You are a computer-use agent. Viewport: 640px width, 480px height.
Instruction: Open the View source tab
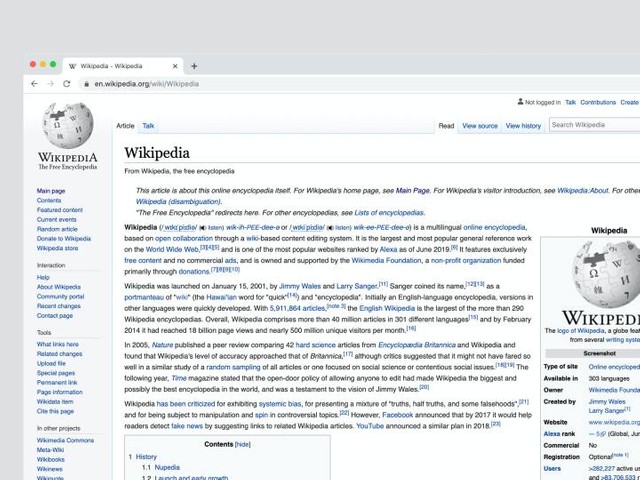(x=480, y=126)
